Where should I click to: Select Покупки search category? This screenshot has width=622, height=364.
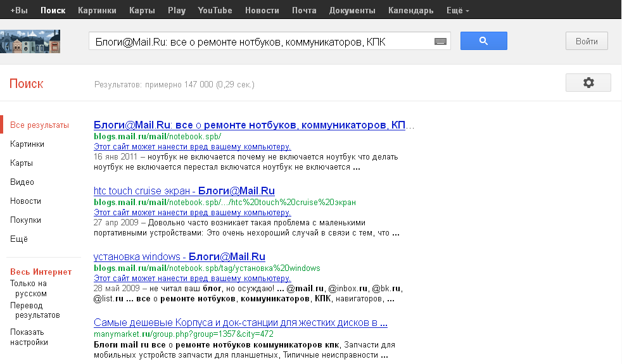point(25,220)
